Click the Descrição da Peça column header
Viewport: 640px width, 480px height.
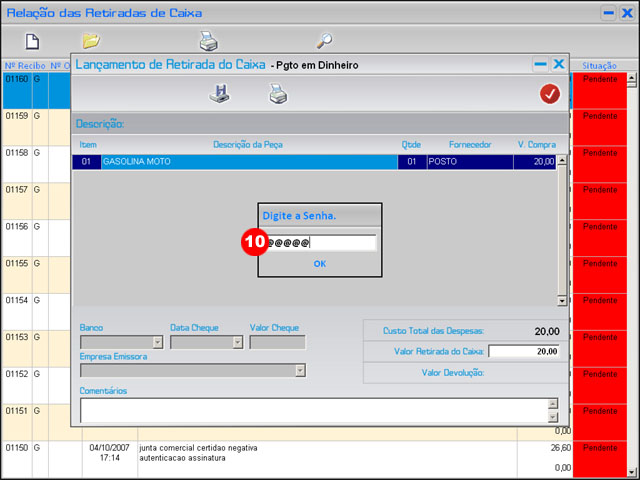pyautogui.click(x=247, y=145)
